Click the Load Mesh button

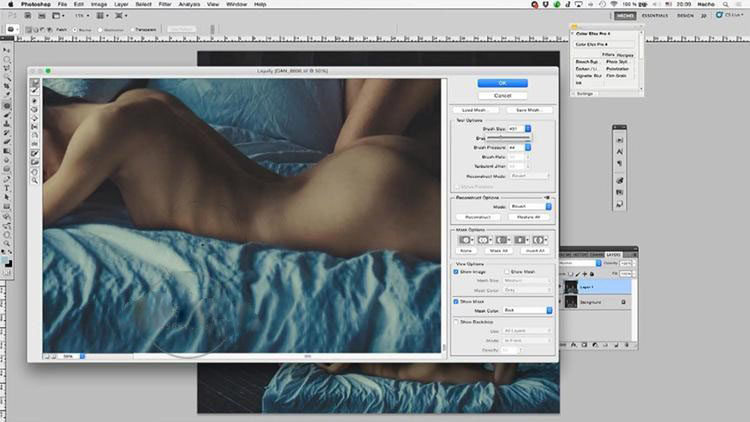(x=476, y=110)
